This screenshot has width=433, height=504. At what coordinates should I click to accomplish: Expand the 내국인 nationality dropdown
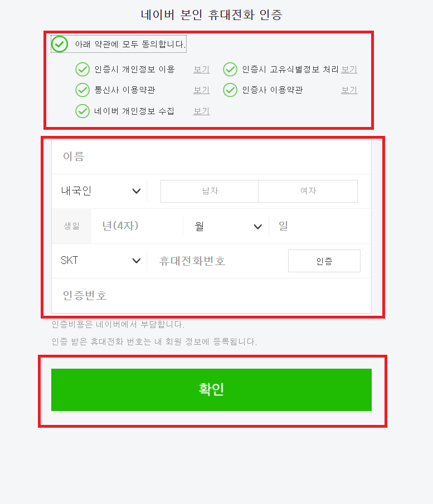click(100, 191)
